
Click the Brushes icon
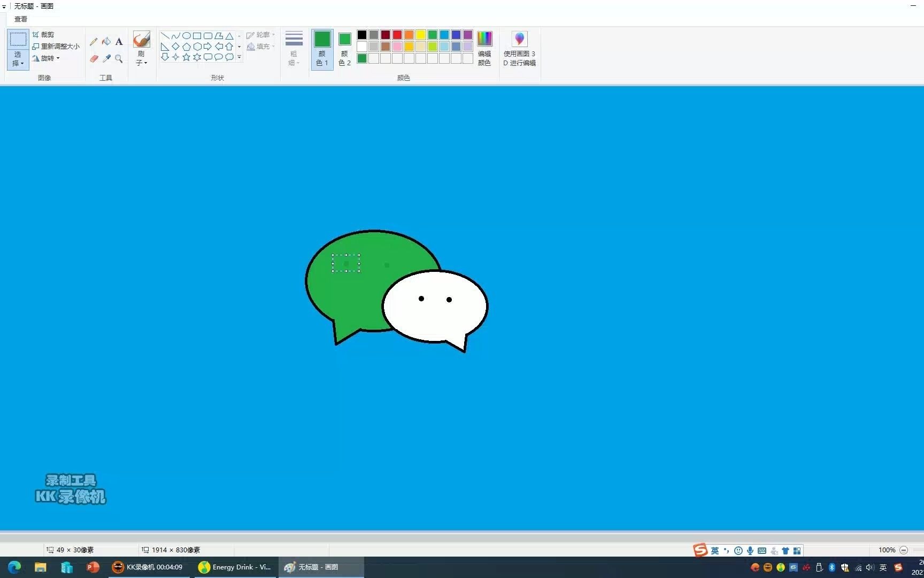(141, 40)
